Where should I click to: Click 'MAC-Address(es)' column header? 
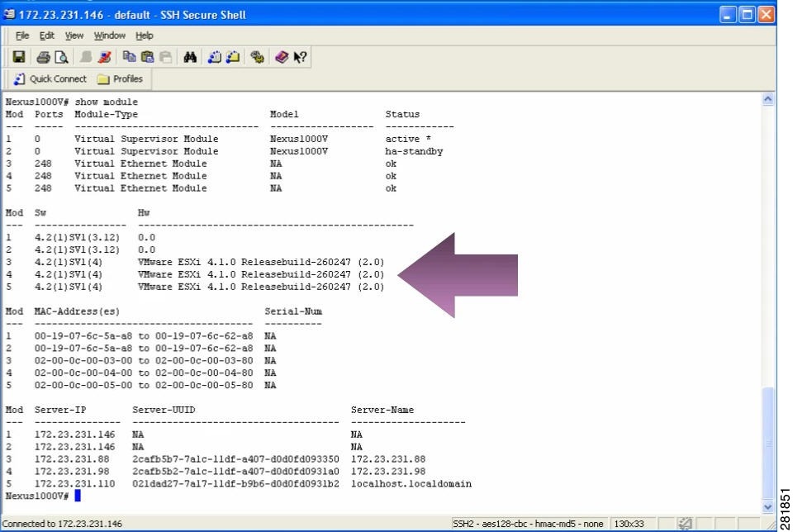77,311
